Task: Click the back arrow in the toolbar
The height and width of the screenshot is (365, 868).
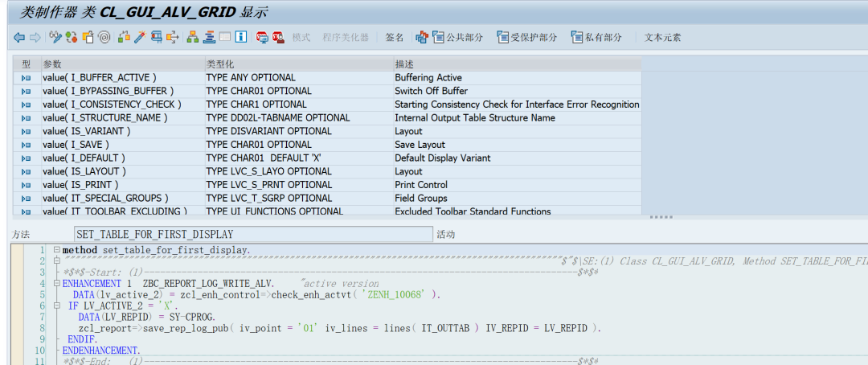Action: coord(19,38)
